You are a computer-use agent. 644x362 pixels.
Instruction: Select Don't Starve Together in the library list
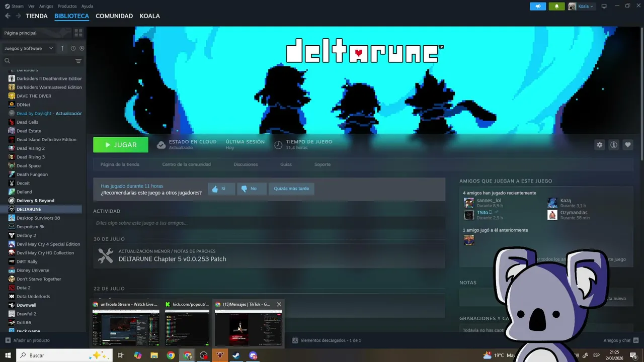tap(39, 279)
